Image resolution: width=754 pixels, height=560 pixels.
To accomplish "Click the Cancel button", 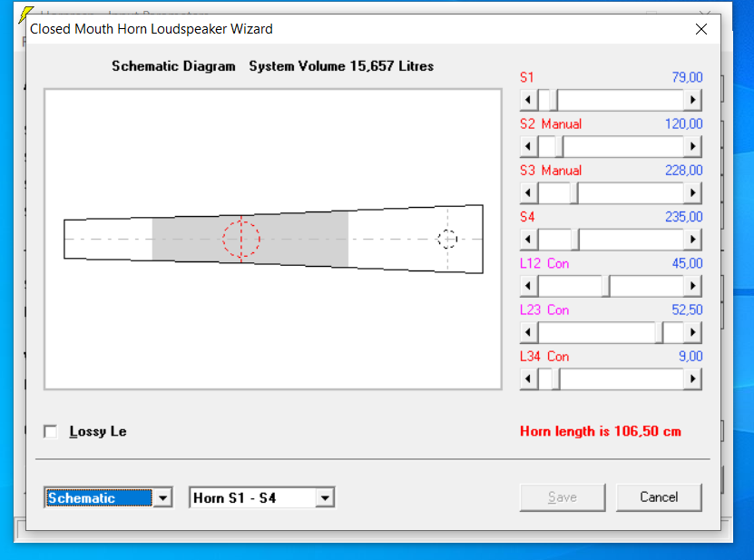I will pos(659,497).
